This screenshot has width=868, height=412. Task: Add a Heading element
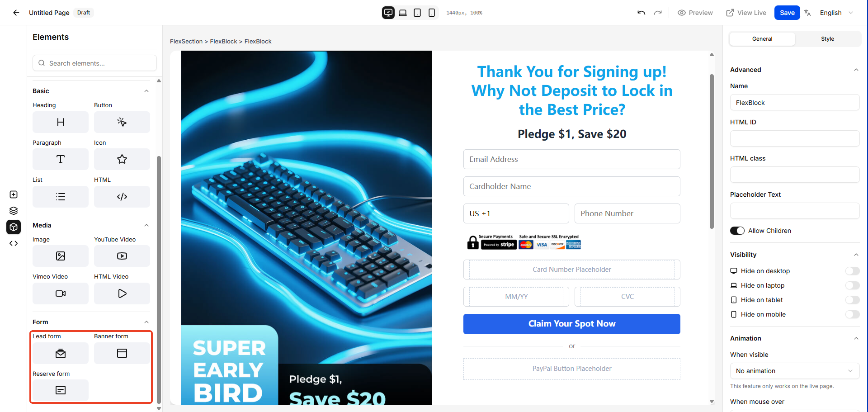click(x=61, y=122)
